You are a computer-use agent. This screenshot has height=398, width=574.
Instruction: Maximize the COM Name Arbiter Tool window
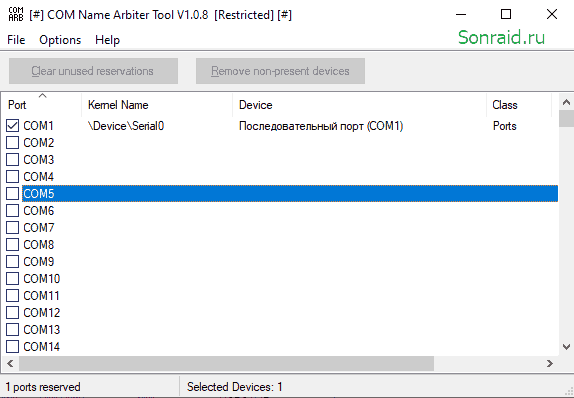pyautogui.click(x=506, y=14)
